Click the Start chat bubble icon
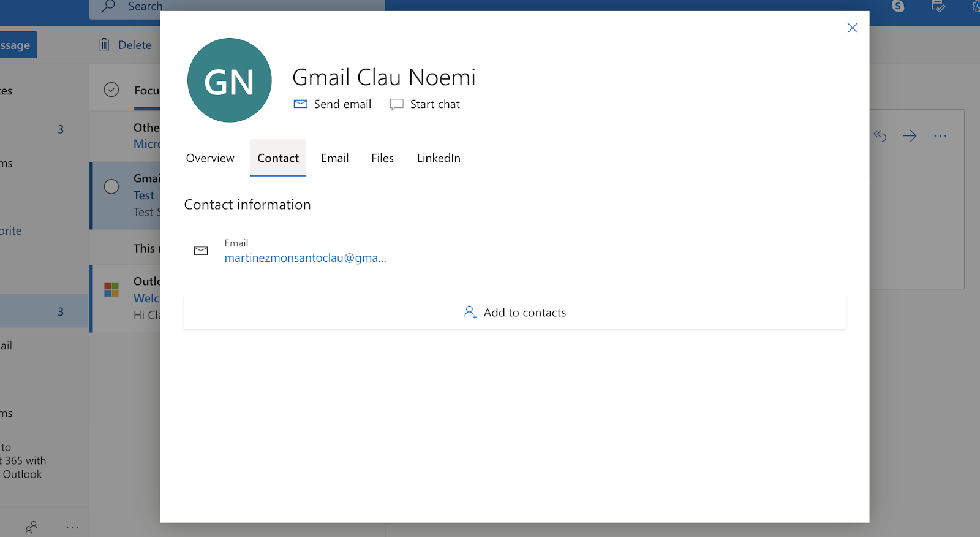The height and width of the screenshot is (537, 980). point(397,105)
